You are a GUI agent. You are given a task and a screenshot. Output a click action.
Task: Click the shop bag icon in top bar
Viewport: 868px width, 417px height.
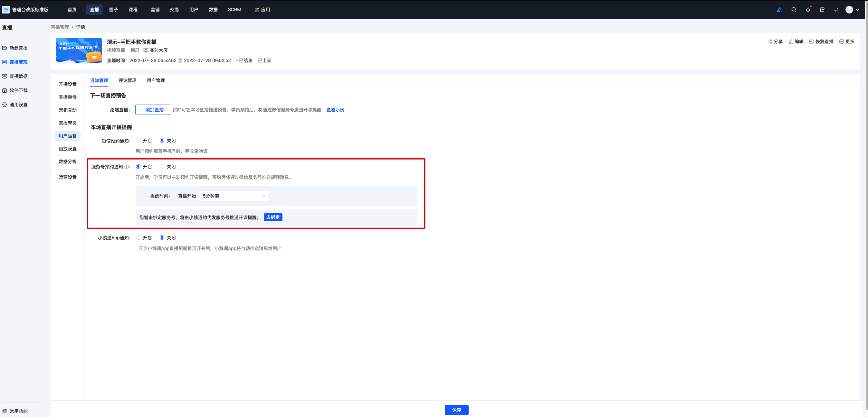[822, 10]
